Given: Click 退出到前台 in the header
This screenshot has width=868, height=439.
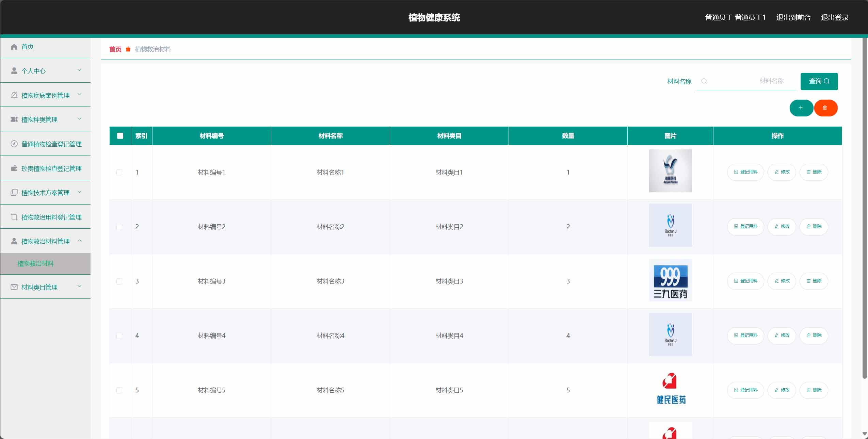Looking at the screenshot, I should 793,17.
